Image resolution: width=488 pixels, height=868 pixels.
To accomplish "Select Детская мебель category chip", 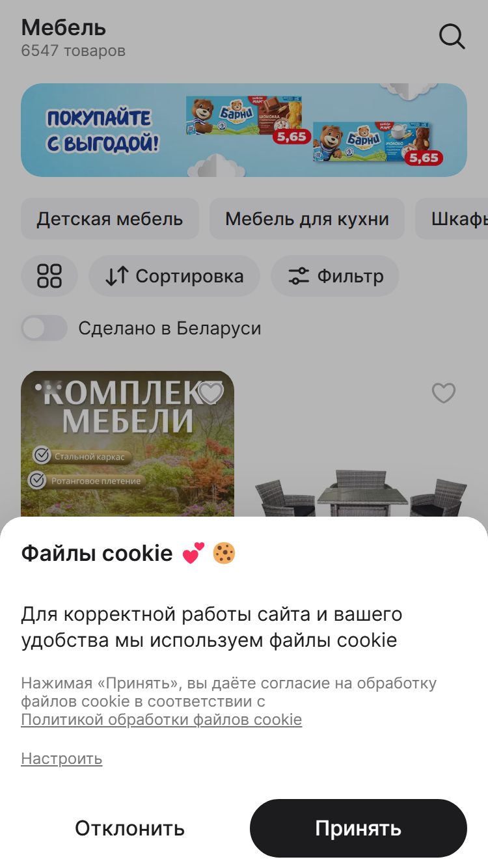I will coord(110,219).
